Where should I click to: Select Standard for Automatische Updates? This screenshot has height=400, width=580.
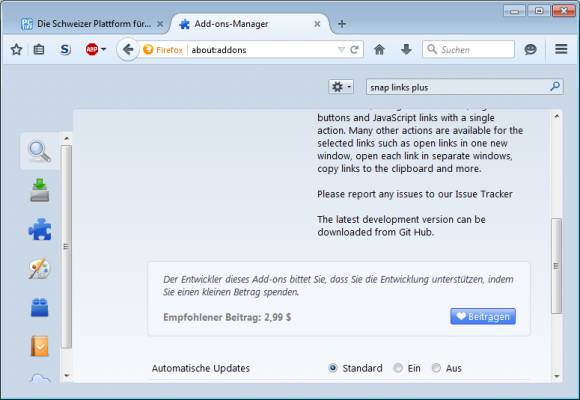click(333, 368)
